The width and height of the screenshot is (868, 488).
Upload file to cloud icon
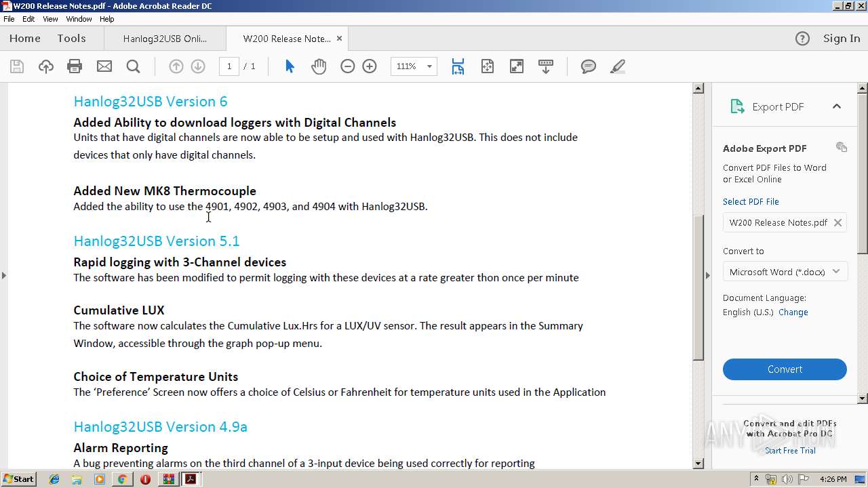[45, 66]
